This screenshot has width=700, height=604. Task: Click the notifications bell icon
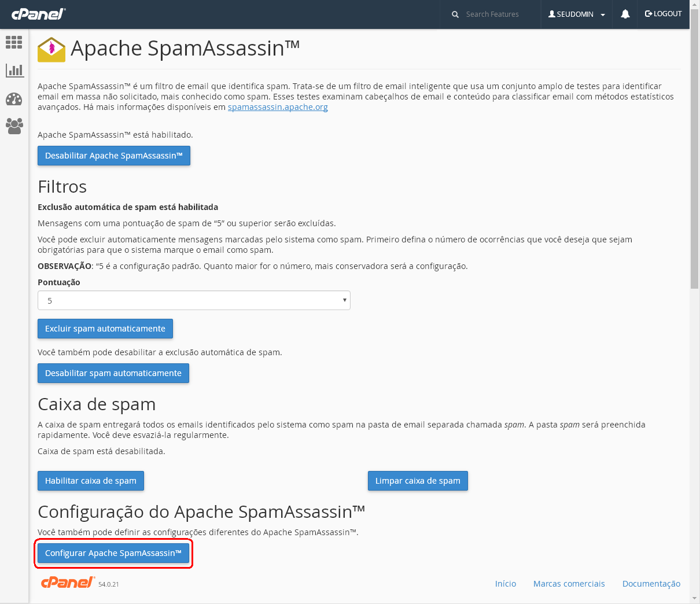(625, 14)
